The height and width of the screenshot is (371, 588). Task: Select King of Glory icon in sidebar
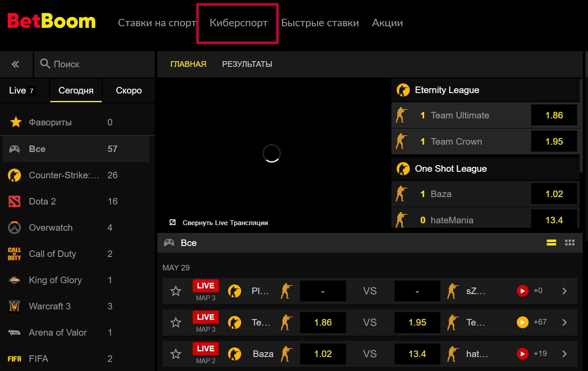pyautogui.click(x=14, y=280)
